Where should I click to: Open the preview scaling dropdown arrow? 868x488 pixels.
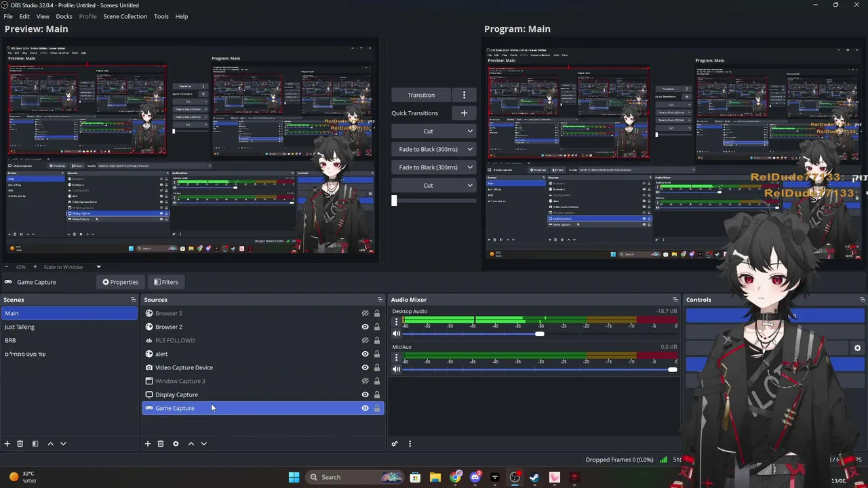[x=98, y=267]
